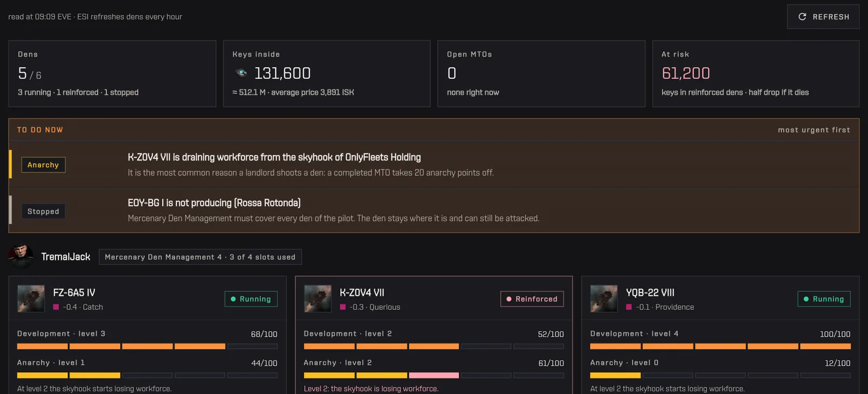
Task: Click the Running badge on FZ-6A5 IV
Action: point(251,299)
